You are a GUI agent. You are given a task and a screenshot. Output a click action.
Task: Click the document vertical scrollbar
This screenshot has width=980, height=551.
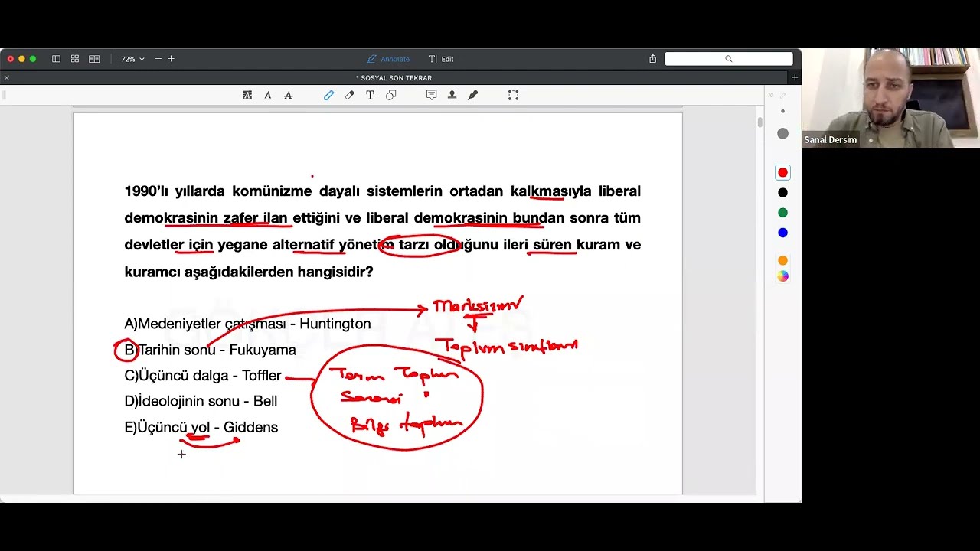[759, 122]
